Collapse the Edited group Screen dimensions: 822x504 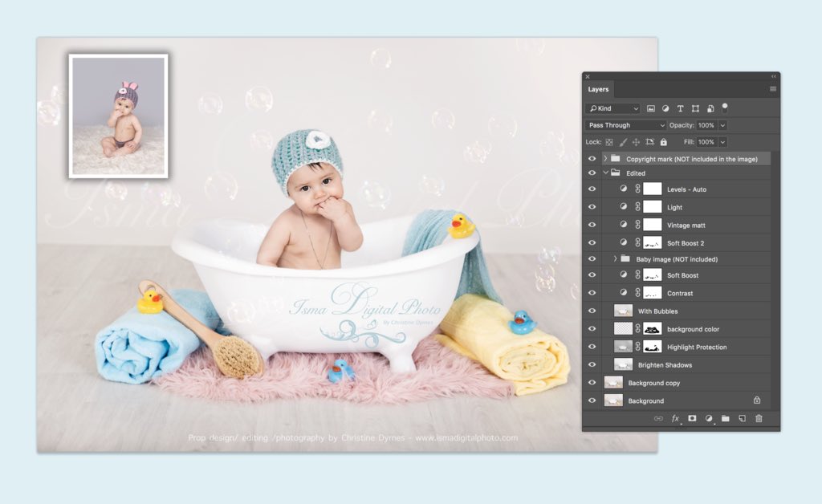pyautogui.click(x=605, y=173)
